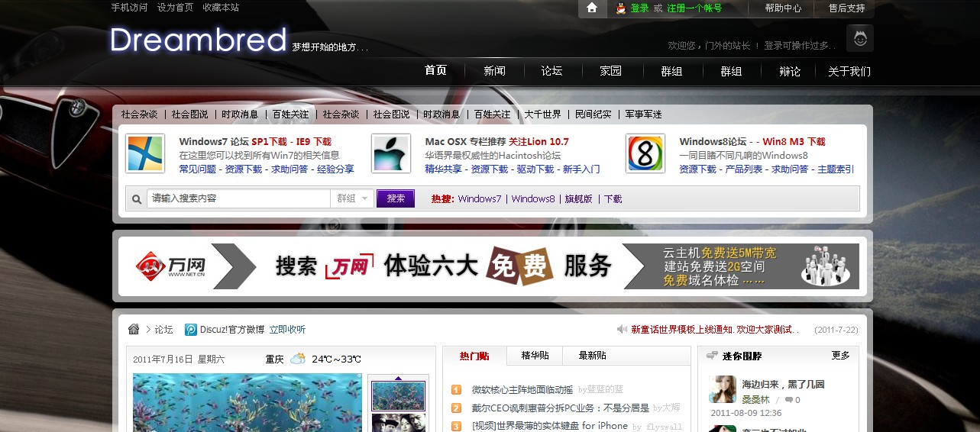The width and height of the screenshot is (980, 432).
Task: Open 家园 in main navigation
Action: [x=610, y=71]
